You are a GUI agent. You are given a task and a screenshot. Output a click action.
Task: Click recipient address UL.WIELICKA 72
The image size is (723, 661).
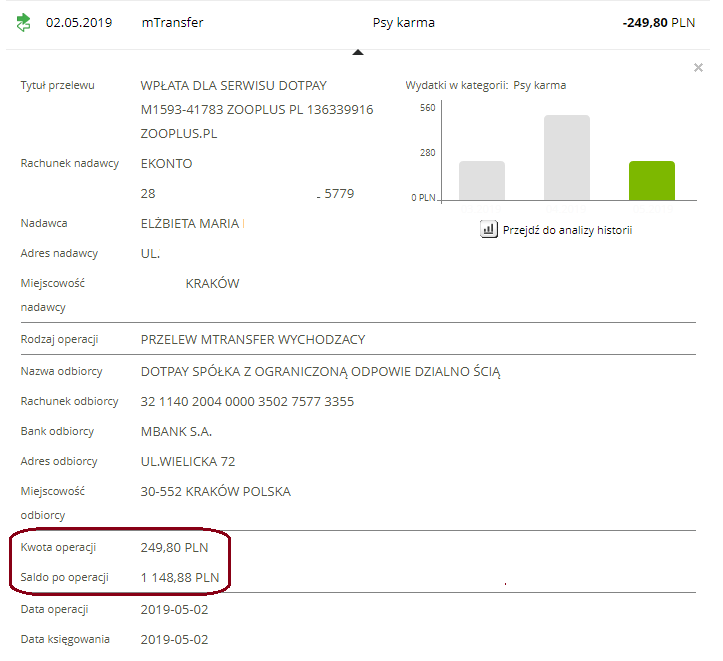[188, 461]
